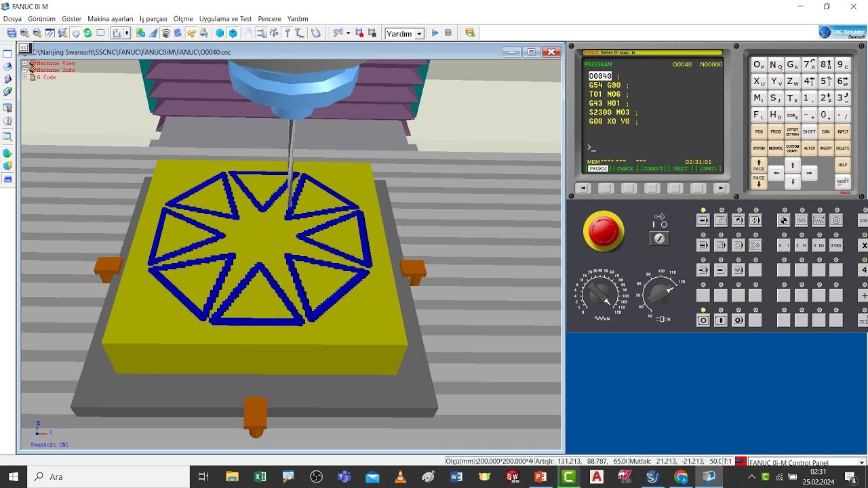Screen dimensions: 868x488
Task: Toggle the X 10 increment button
Action: (801, 245)
